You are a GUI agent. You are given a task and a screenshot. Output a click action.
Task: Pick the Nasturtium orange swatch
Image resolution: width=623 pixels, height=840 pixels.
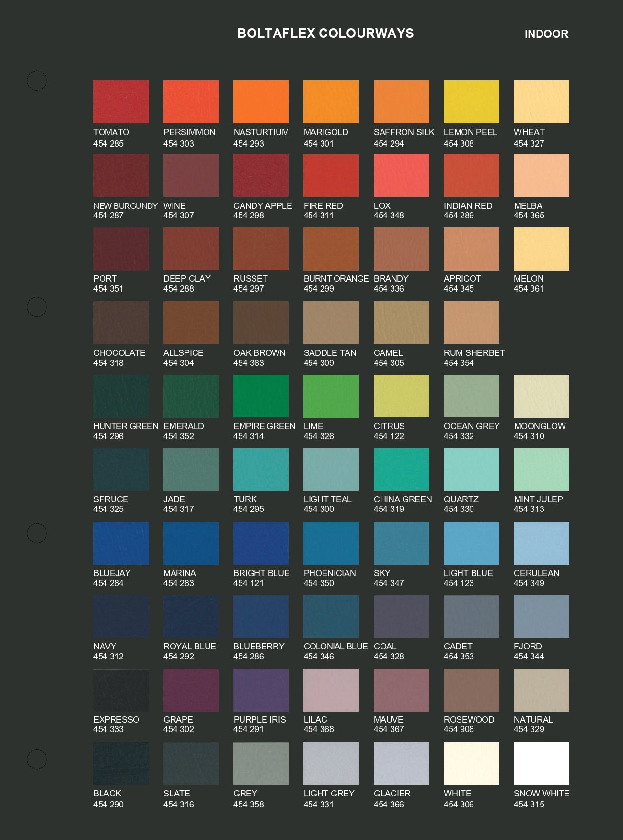(261, 102)
